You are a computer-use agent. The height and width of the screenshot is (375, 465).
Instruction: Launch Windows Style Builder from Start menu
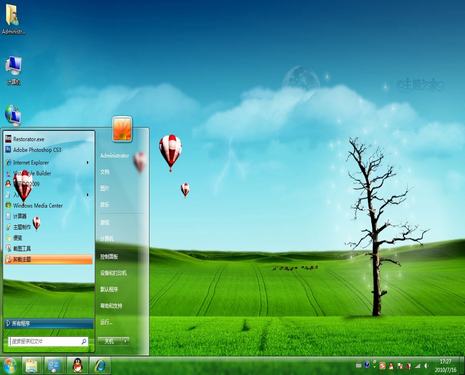[49, 173]
